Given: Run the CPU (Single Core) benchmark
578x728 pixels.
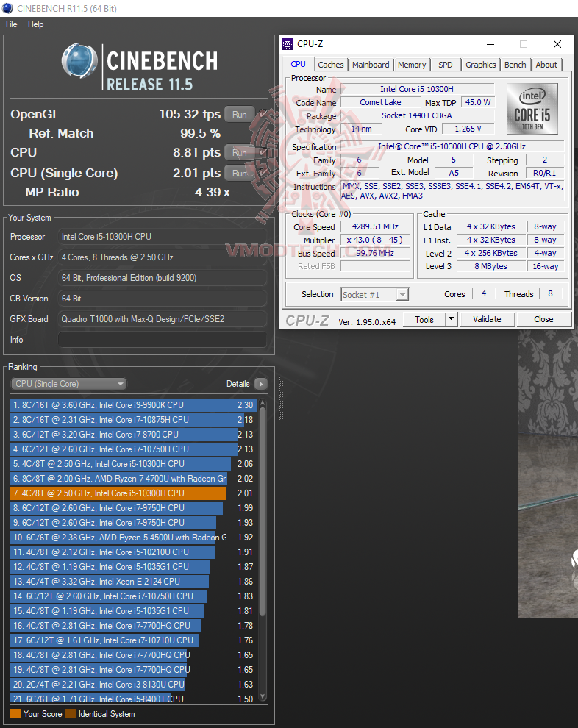Looking at the screenshot, I should click(x=240, y=174).
